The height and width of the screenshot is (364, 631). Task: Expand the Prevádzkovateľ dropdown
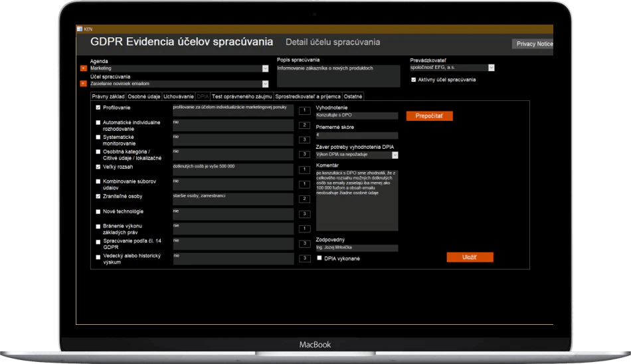coord(492,68)
